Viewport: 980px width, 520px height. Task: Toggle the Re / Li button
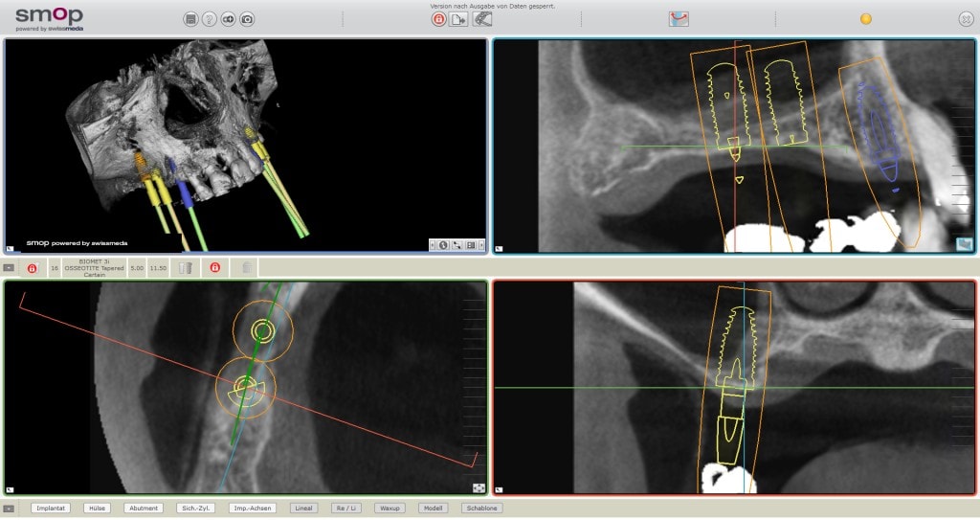point(346,509)
